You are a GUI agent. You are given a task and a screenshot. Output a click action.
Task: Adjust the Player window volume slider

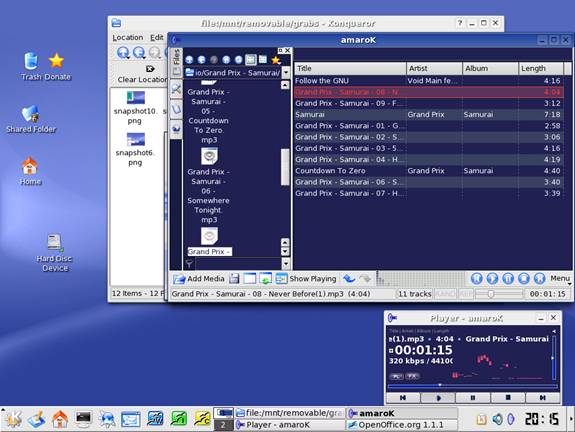point(553,358)
